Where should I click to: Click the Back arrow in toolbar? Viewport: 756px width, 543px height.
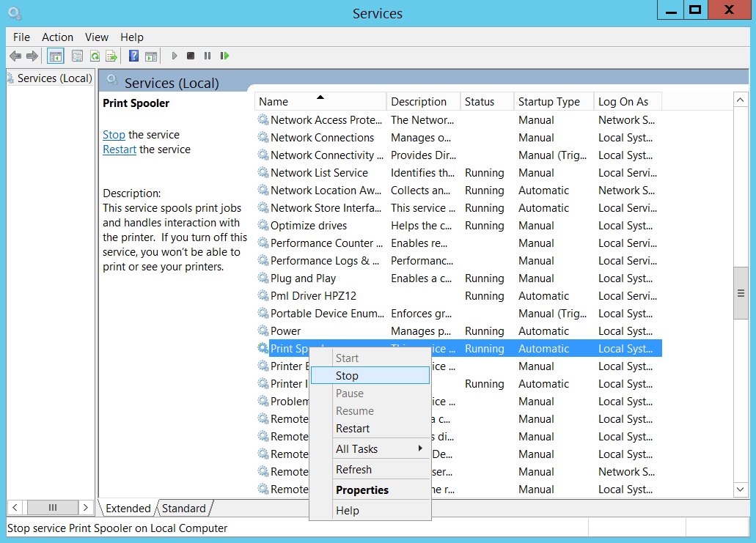(x=15, y=56)
